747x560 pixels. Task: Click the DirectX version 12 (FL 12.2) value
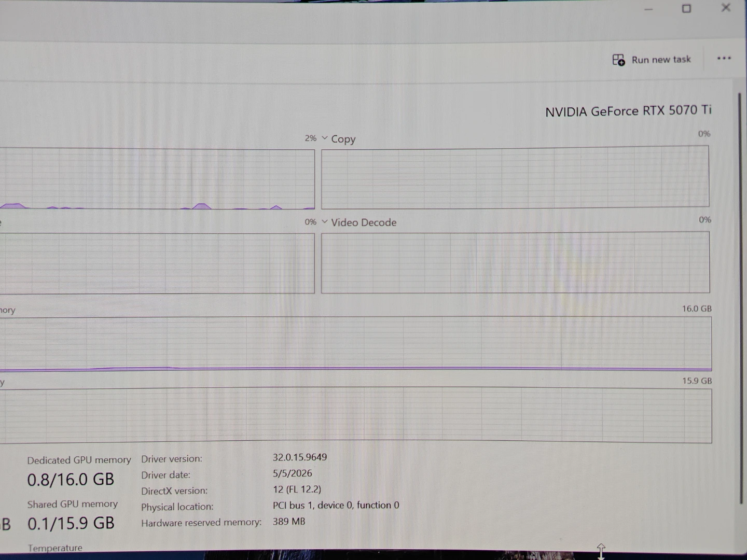(x=297, y=489)
